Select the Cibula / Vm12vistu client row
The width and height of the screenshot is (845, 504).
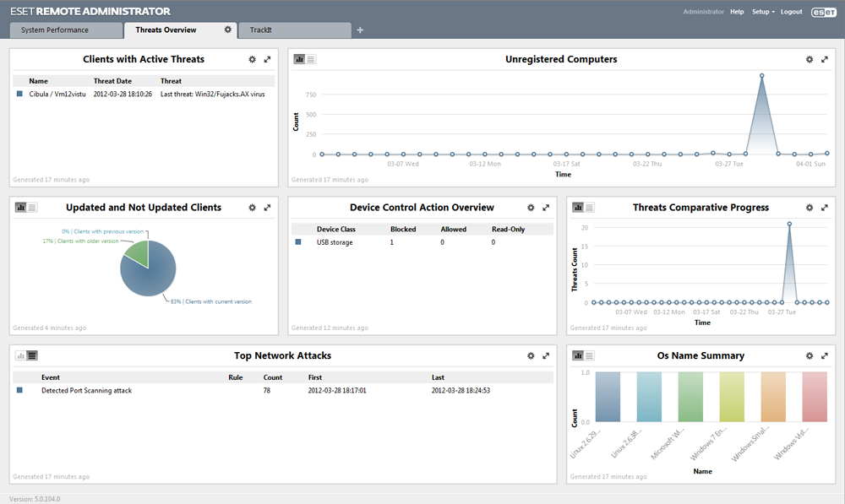click(x=144, y=95)
